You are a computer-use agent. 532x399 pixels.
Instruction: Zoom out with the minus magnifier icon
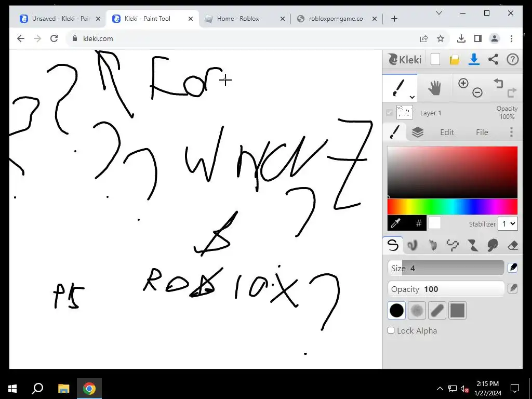pos(477,92)
